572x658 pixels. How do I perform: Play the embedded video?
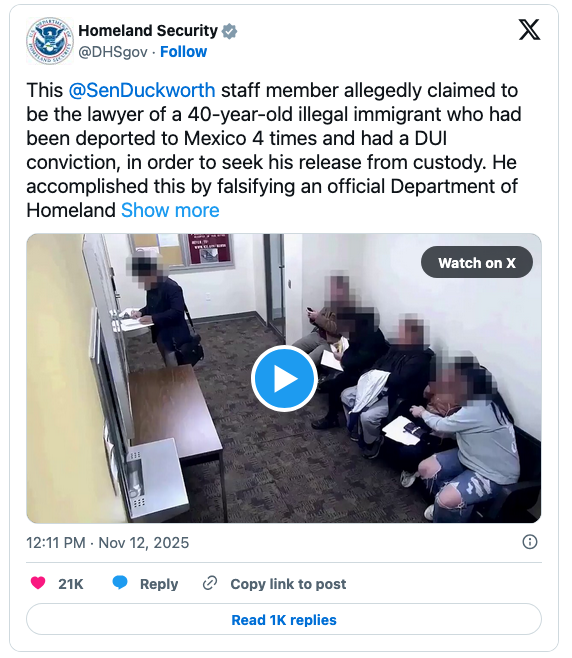(x=284, y=379)
